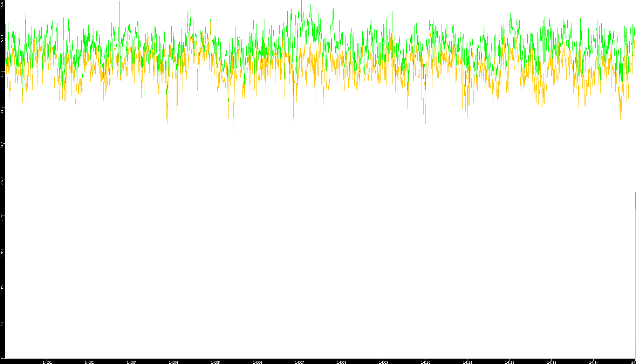Click the 2973 value axis label

[2, 181]
